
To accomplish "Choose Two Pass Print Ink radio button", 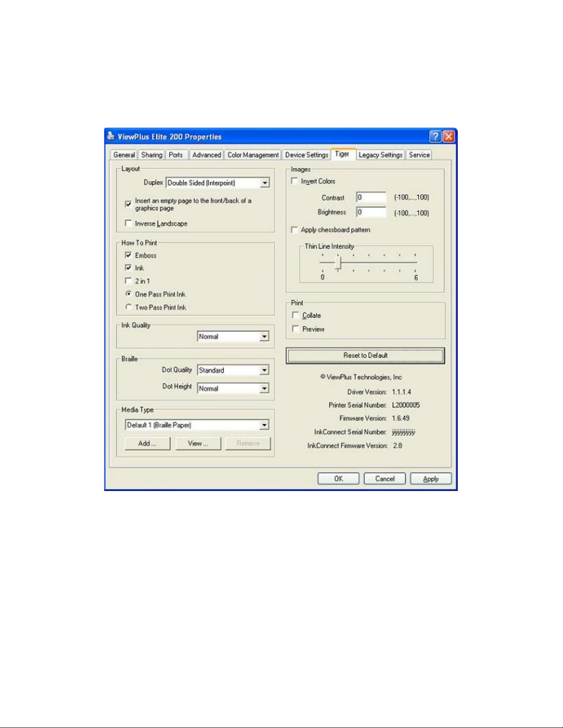I will 128,307.
